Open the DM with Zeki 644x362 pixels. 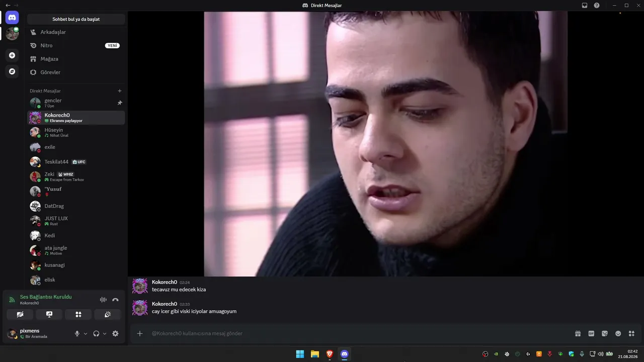[x=76, y=176]
